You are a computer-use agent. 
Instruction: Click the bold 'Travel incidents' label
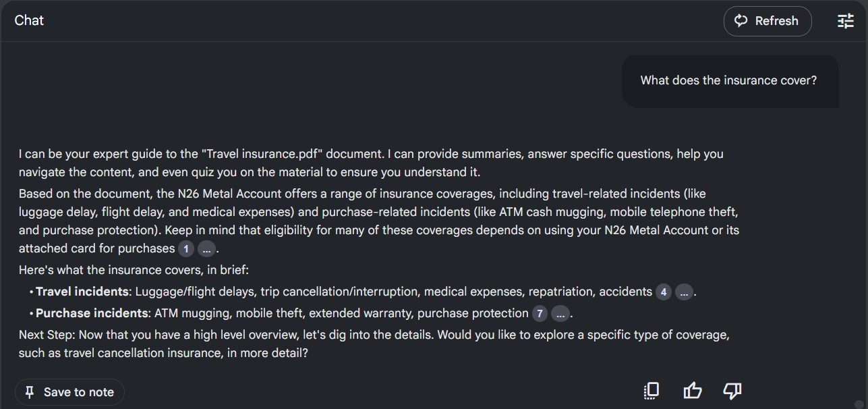pos(82,292)
